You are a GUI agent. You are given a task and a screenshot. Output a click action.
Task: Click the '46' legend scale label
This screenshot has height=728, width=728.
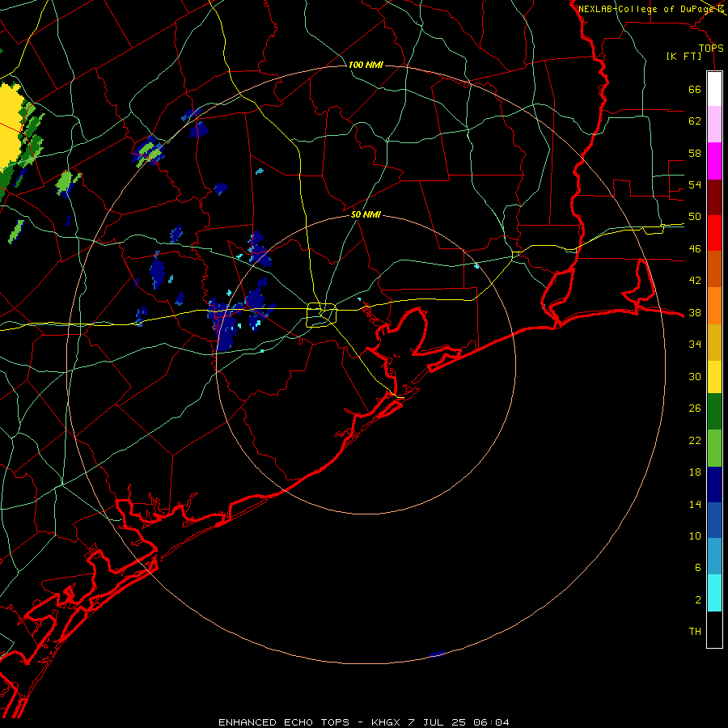(x=695, y=249)
